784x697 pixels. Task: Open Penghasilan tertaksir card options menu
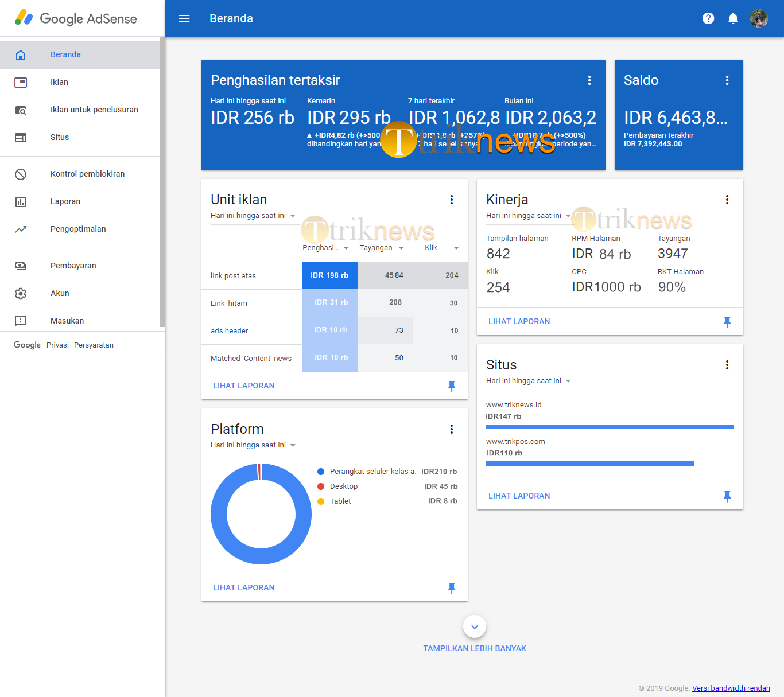tap(589, 80)
